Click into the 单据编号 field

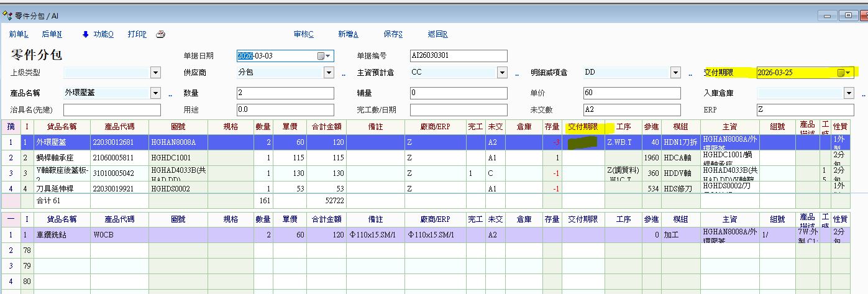[x=459, y=56]
